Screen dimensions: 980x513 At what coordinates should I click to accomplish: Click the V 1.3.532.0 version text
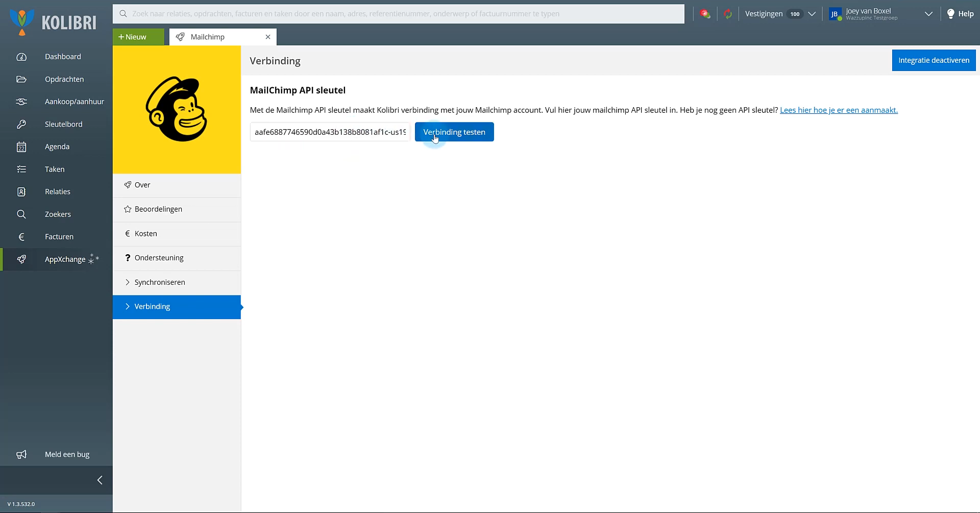(x=21, y=504)
